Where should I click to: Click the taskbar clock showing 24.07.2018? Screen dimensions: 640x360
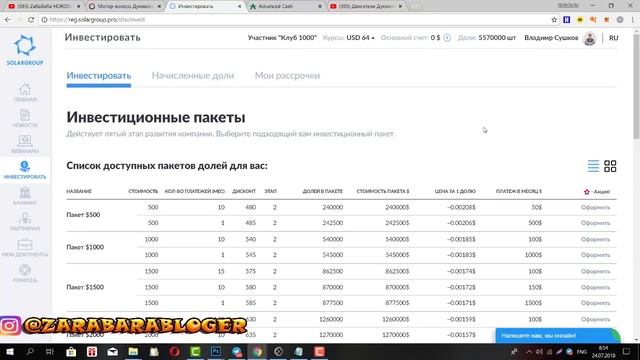(x=603, y=351)
